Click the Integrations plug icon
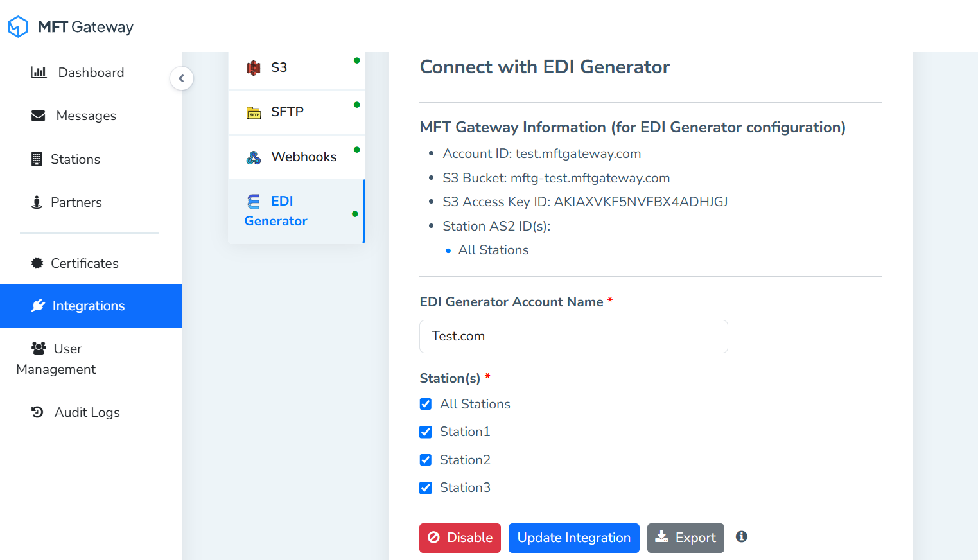978x560 pixels. click(x=39, y=306)
